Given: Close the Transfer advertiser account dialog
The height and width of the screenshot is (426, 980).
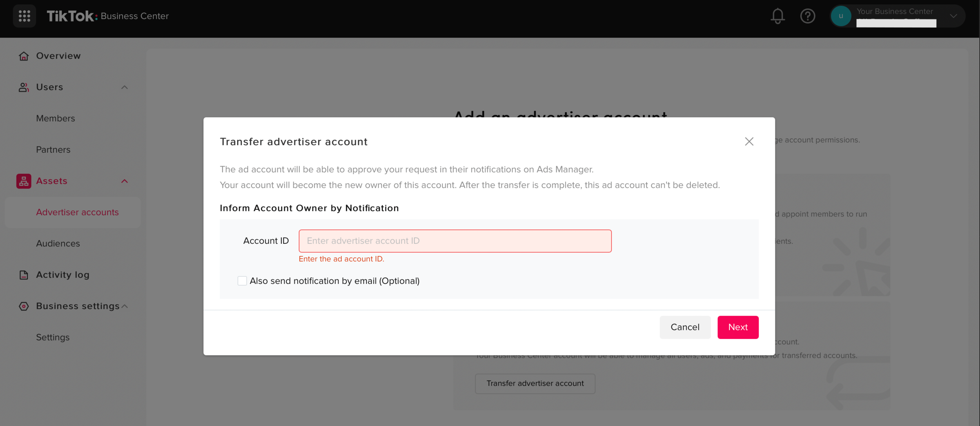Looking at the screenshot, I should point(749,141).
